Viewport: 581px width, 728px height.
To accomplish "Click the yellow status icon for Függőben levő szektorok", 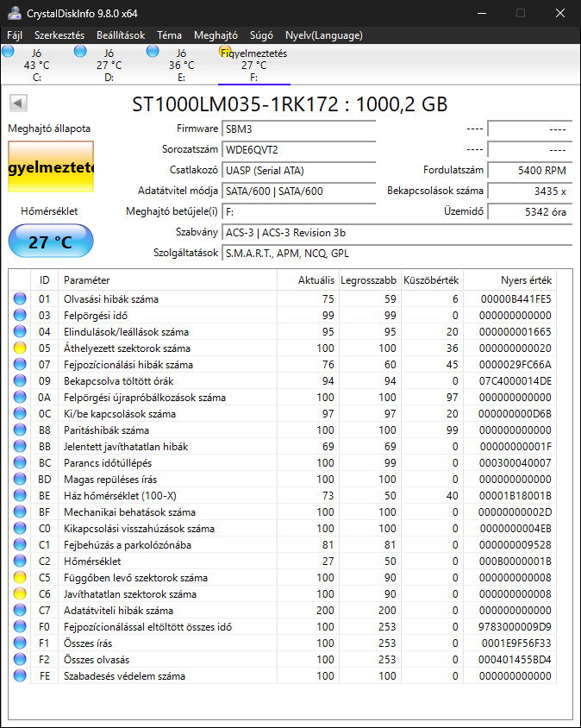I will pyautogui.click(x=20, y=578).
